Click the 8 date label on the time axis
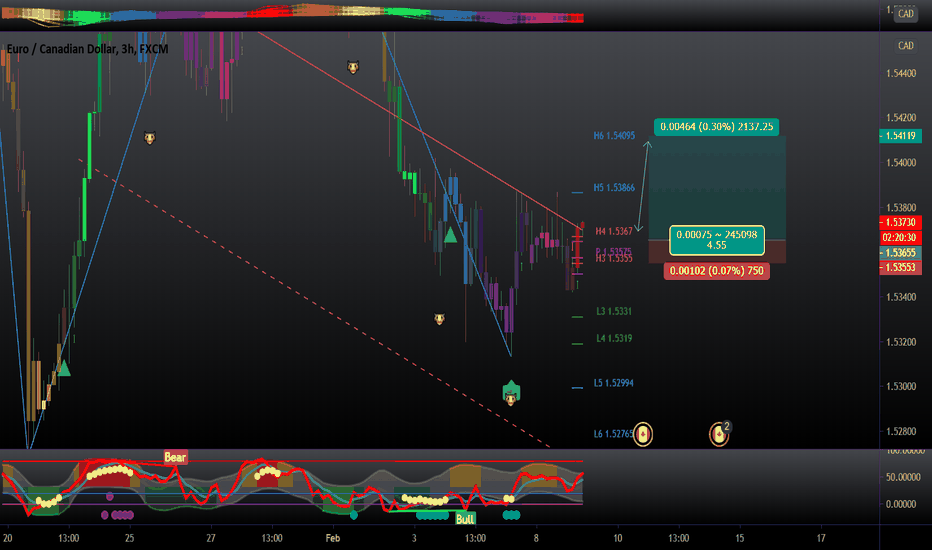Screen dimensions: 932x550 (x=536, y=538)
